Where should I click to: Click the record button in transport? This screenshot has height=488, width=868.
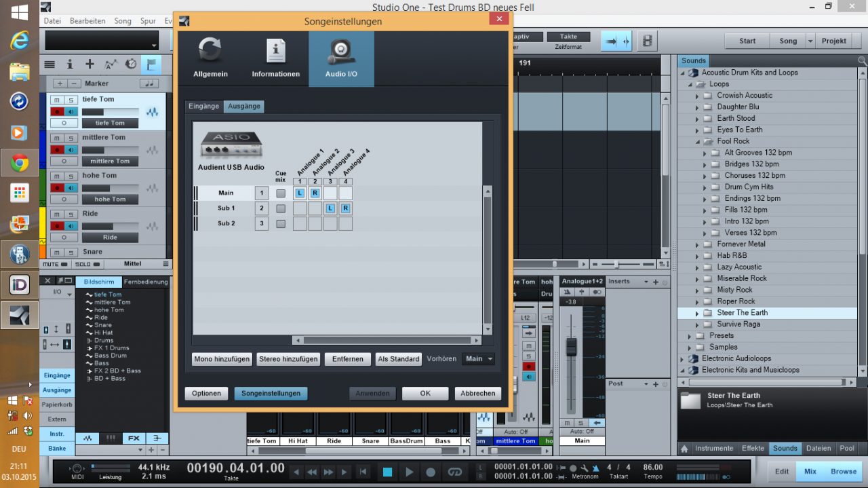(x=431, y=472)
